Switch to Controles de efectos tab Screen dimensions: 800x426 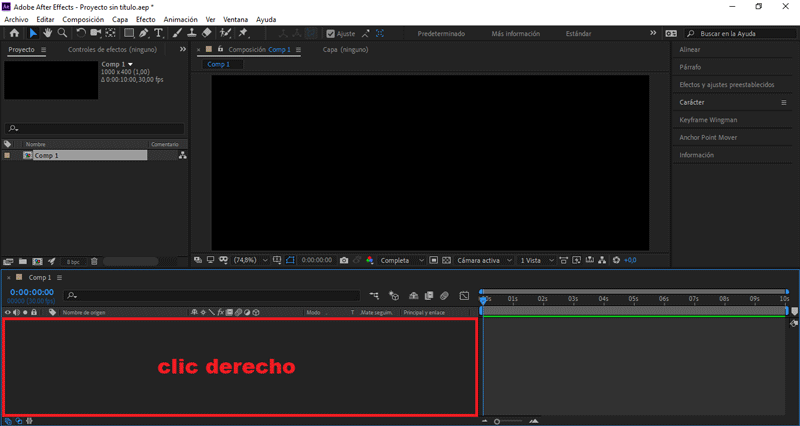(112, 49)
